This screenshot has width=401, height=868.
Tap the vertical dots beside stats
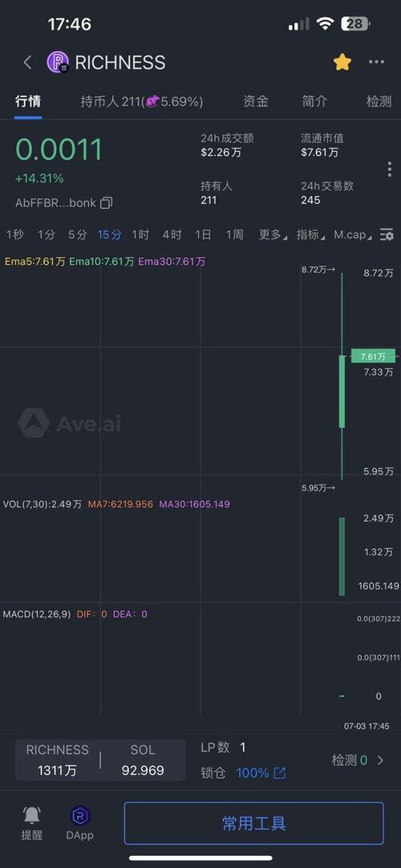(390, 169)
